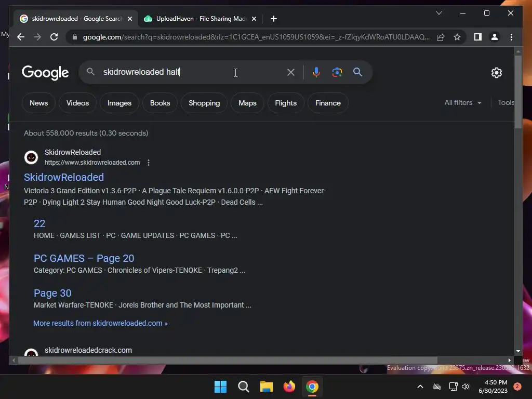The height and width of the screenshot is (399, 532).
Task: Launch Firefox from the taskbar
Action: pyautogui.click(x=289, y=387)
